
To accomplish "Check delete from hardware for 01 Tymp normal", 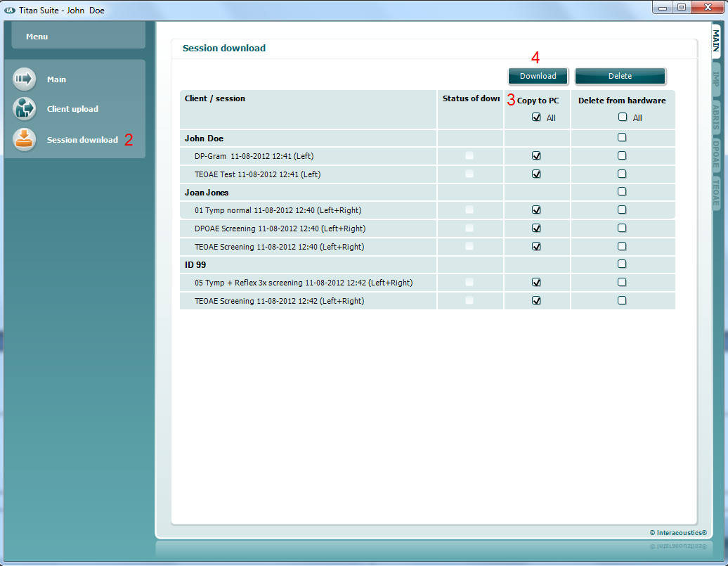I will point(622,210).
